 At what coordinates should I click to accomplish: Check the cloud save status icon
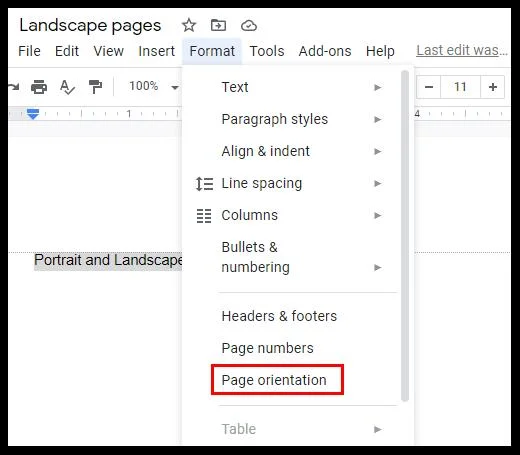point(249,26)
